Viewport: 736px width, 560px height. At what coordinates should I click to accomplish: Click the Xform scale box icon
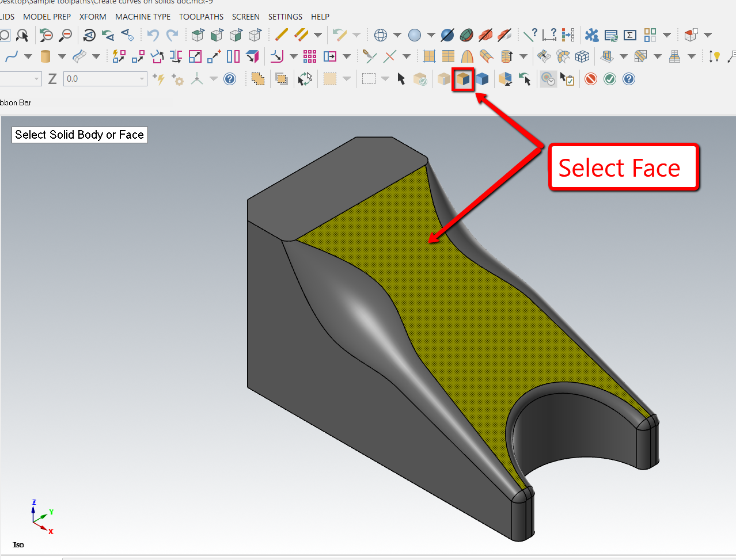point(195,56)
